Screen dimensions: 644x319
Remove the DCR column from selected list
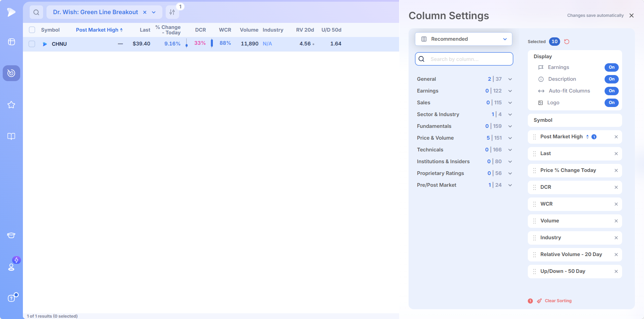tap(616, 187)
